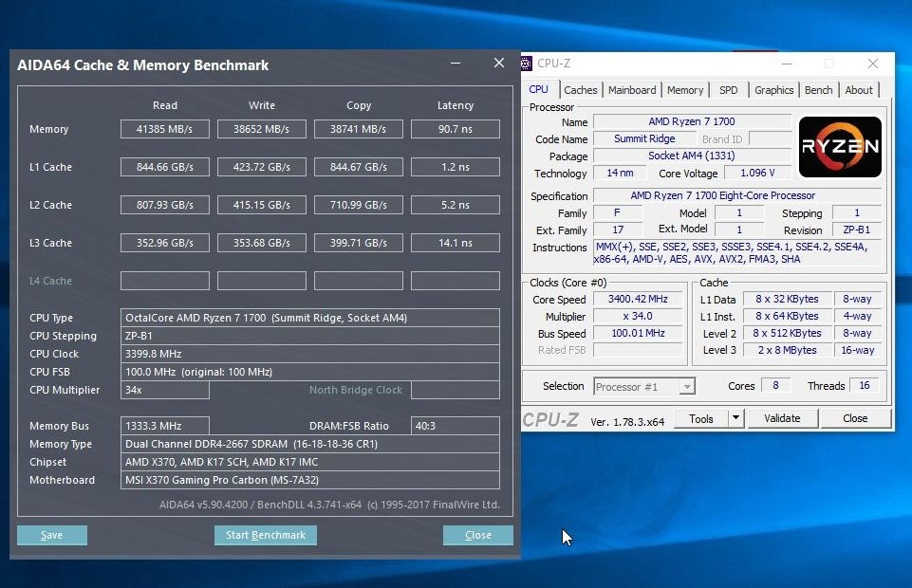Click the Close button in AIDA64
The height and width of the screenshot is (588, 912).
click(x=478, y=535)
